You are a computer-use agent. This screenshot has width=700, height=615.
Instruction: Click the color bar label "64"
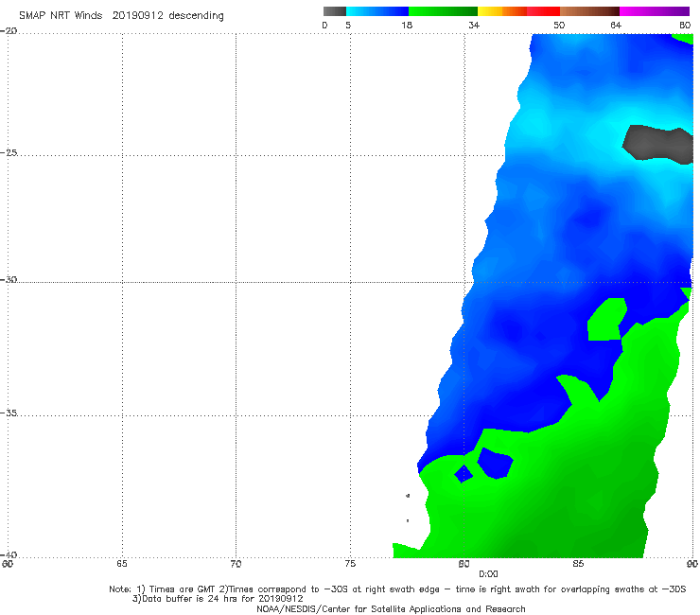click(x=616, y=26)
